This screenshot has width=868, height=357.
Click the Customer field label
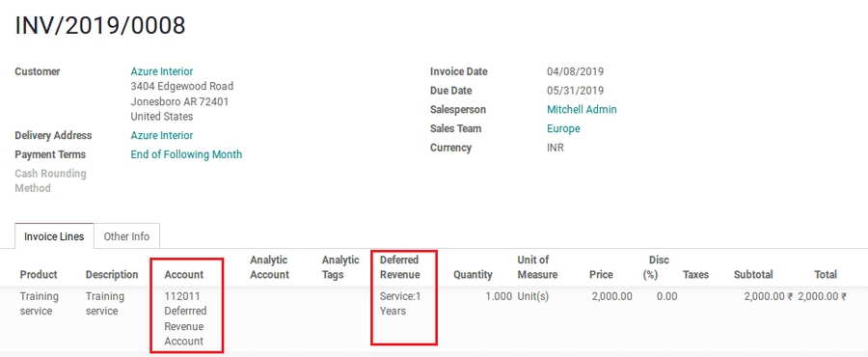(38, 71)
